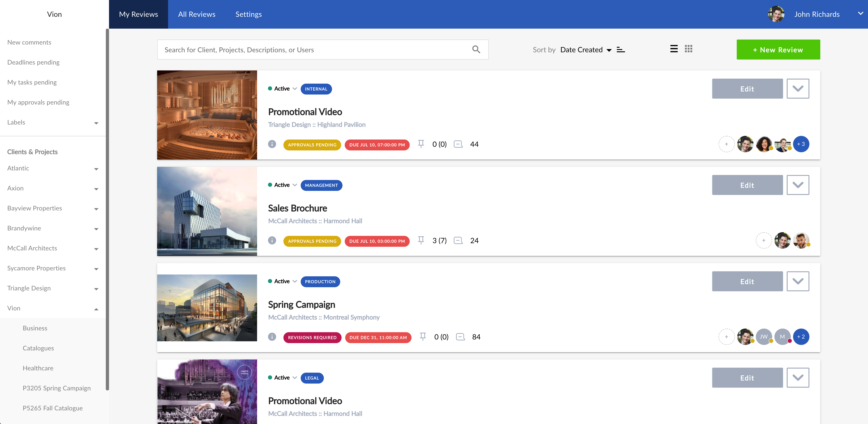The image size is (868, 424).
Task: Click the New Review button
Action: pos(778,49)
